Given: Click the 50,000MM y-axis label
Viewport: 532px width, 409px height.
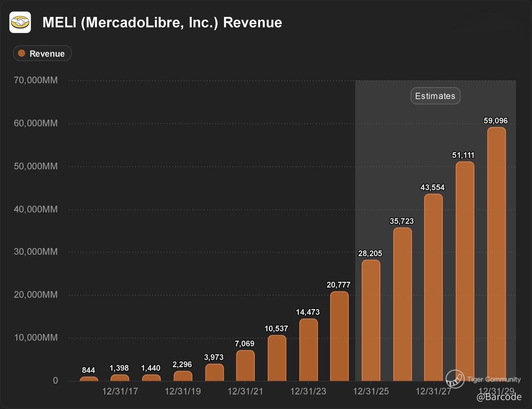Looking at the screenshot, I should 36,166.
